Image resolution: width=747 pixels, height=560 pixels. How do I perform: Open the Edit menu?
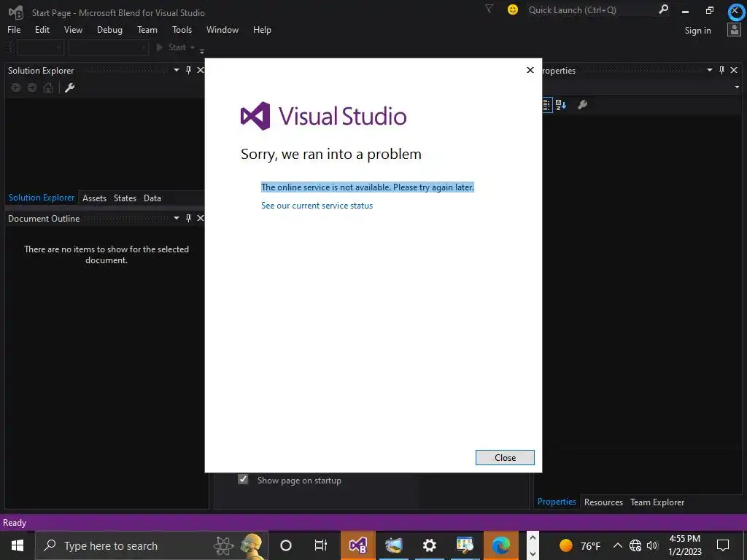click(42, 29)
